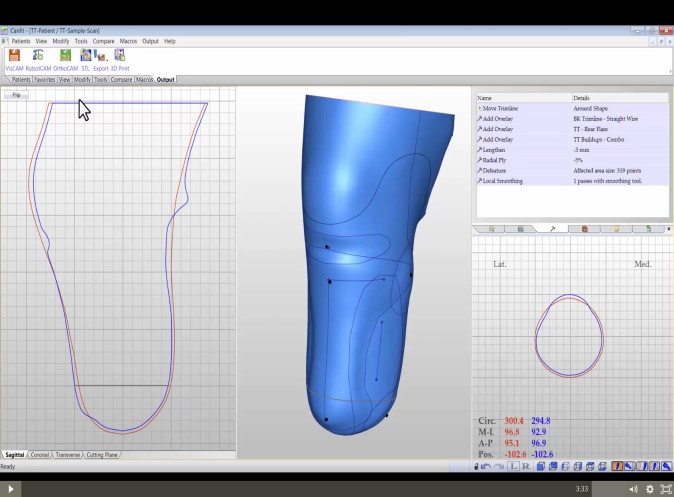Select the Cutting Plane tab
Screen dimensions: 674x497
coord(102,455)
